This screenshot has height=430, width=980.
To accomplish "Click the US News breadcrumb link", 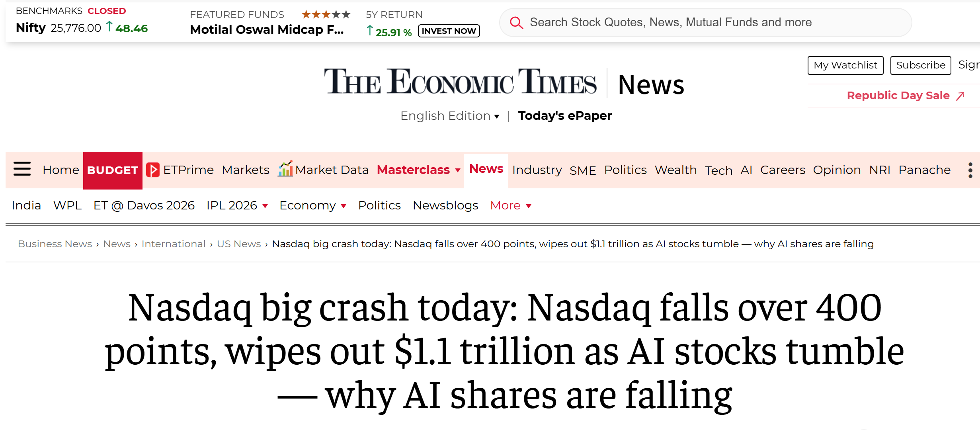I will 239,244.
